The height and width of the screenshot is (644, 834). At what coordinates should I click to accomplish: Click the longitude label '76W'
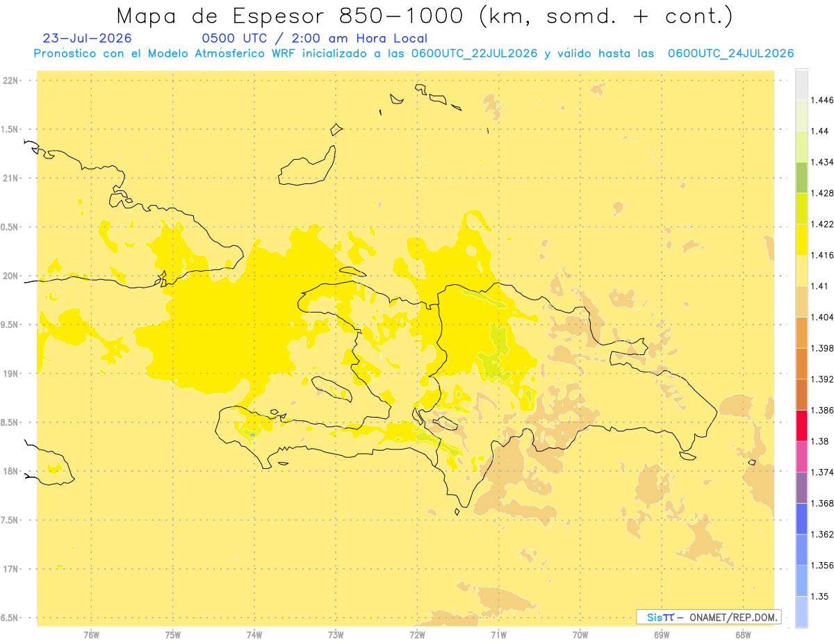coord(91,634)
